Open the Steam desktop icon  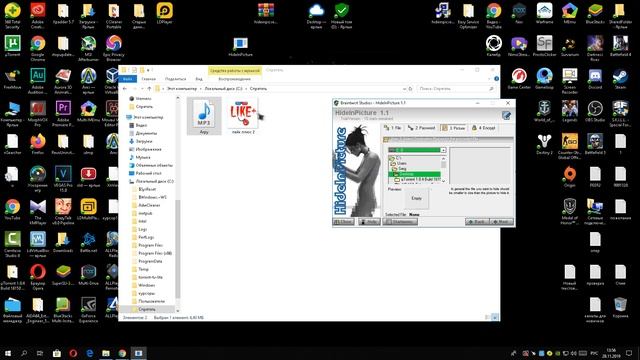[620, 78]
